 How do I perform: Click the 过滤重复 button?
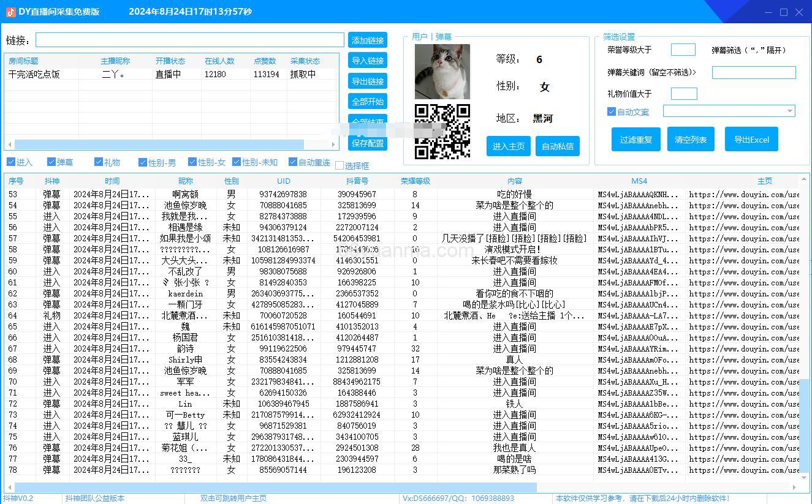coord(636,139)
